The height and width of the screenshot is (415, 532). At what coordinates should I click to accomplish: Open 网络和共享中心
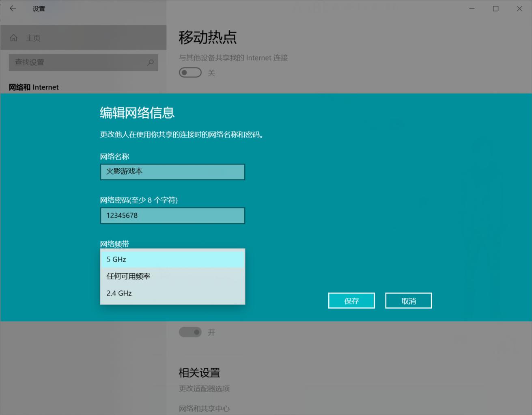point(204,408)
